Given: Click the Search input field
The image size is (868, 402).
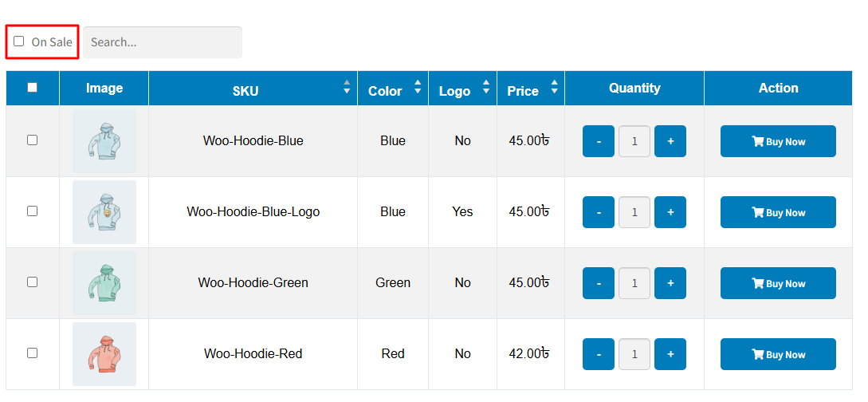Looking at the screenshot, I should (x=163, y=42).
